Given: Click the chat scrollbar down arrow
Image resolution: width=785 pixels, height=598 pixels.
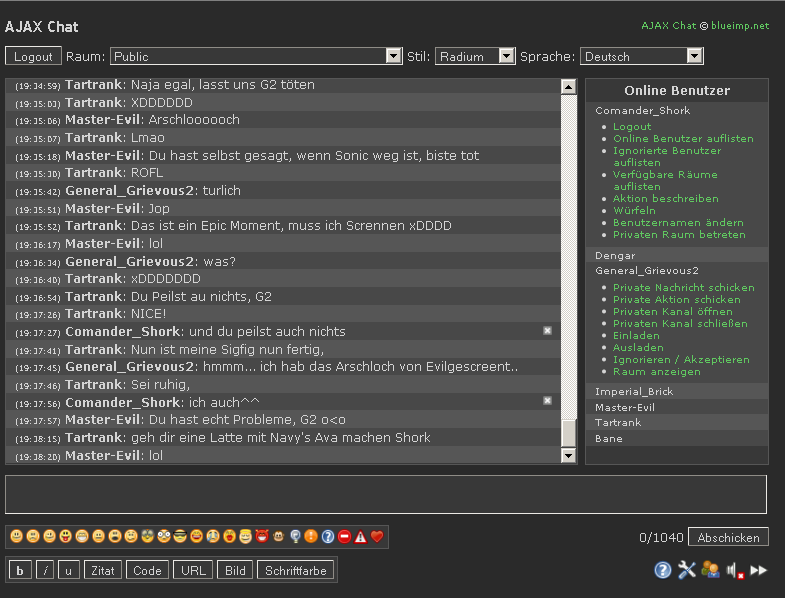Looking at the screenshot, I should [x=568, y=455].
